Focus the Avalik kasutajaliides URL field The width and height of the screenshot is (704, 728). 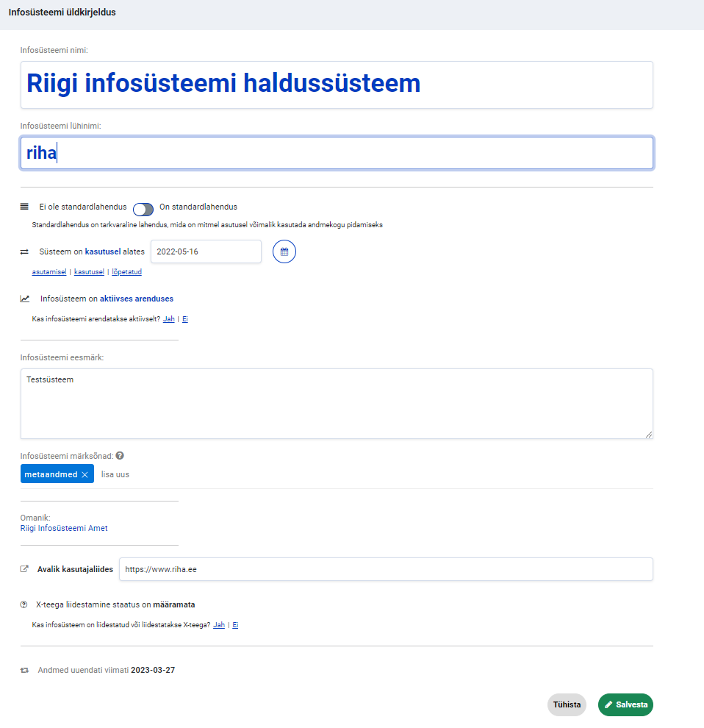point(386,569)
